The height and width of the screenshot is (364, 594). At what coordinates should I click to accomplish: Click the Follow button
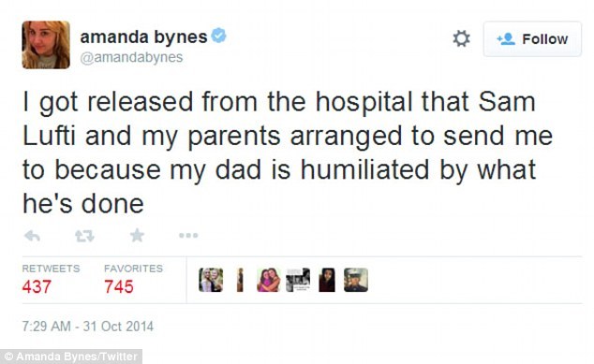click(532, 39)
